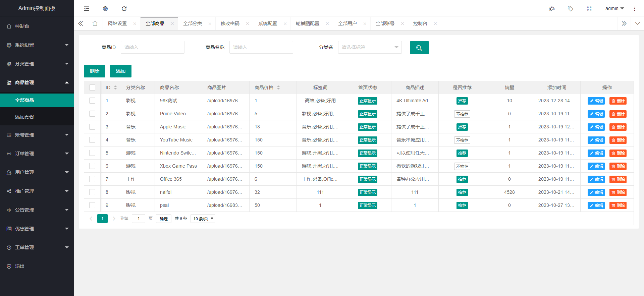Open the 轮播图配置 tab
The image size is (644, 296).
pyautogui.click(x=308, y=23)
